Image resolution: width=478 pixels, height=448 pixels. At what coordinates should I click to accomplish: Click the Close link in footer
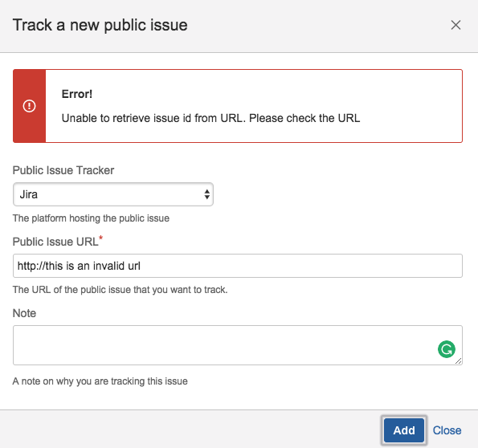point(447,430)
